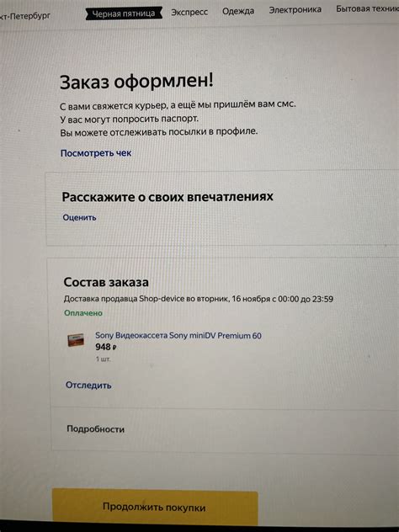399x532 pixels.
Task: Click the Состав заказа heading
Action: (x=106, y=282)
